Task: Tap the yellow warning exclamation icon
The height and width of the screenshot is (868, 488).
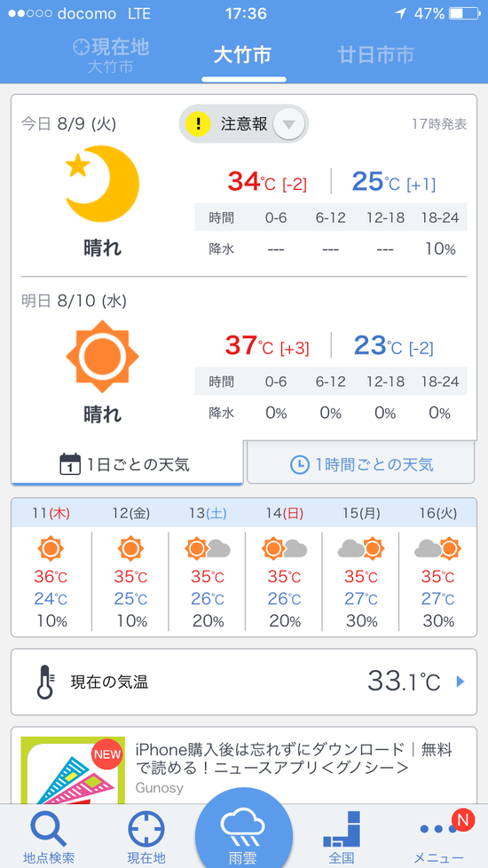Action: (198, 124)
